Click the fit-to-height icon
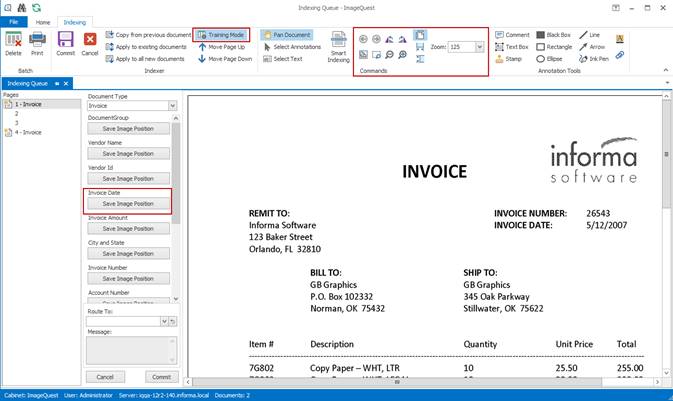This screenshot has width=673, height=401. 420,59
